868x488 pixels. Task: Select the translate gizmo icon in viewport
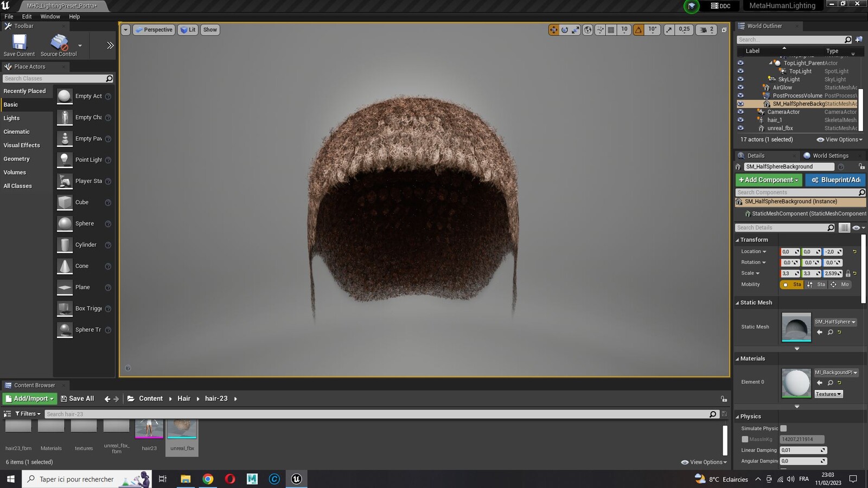coord(553,30)
